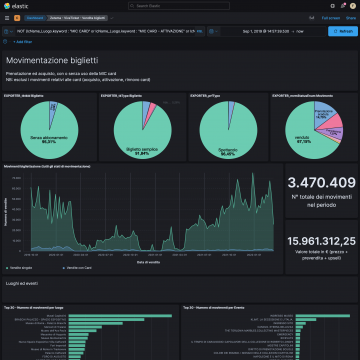Open the filter options icon beside Add filter
The height and width of the screenshot is (360, 360).
point(5,42)
